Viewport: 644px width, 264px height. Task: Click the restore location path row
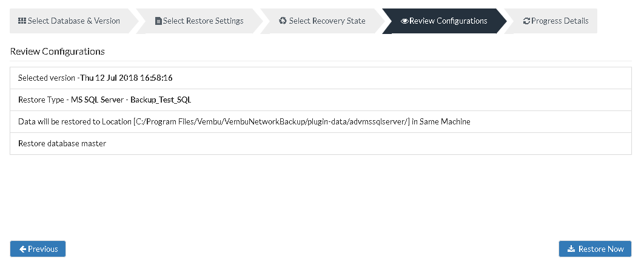pos(321,122)
